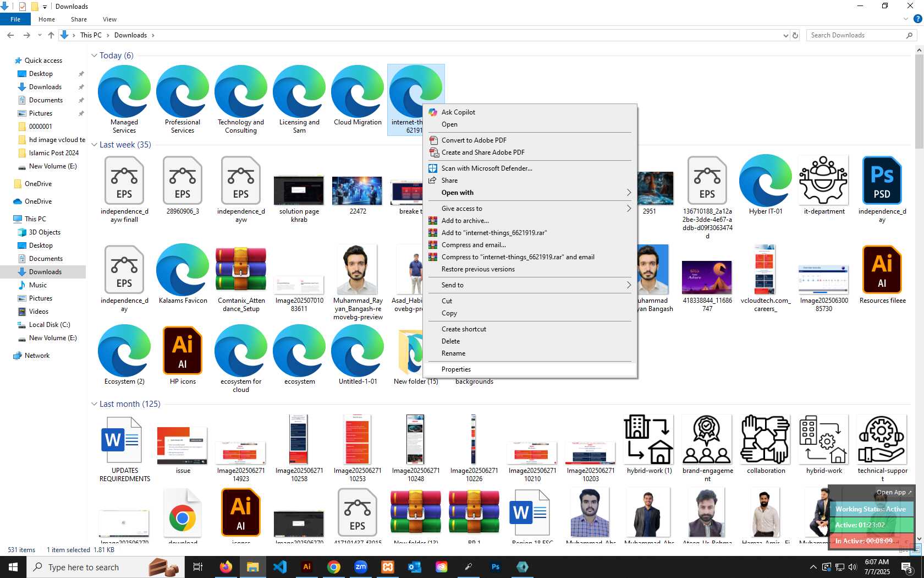Go up one folder level
This screenshot has height=578, width=924.
(51, 35)
